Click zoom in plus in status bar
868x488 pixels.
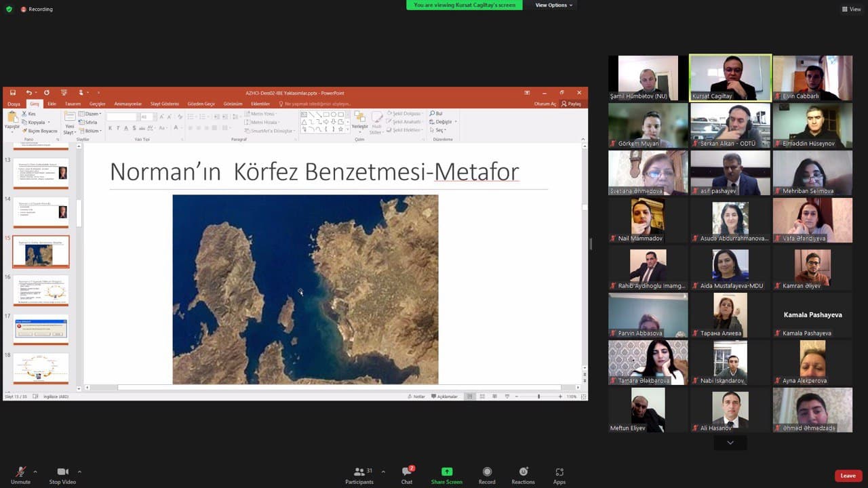click(560, 396)
